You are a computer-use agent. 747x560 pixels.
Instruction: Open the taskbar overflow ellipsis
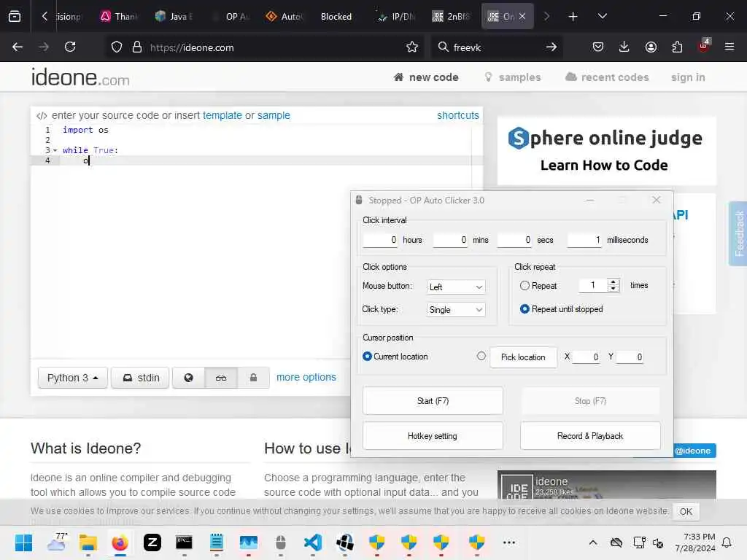click(509, 542)
